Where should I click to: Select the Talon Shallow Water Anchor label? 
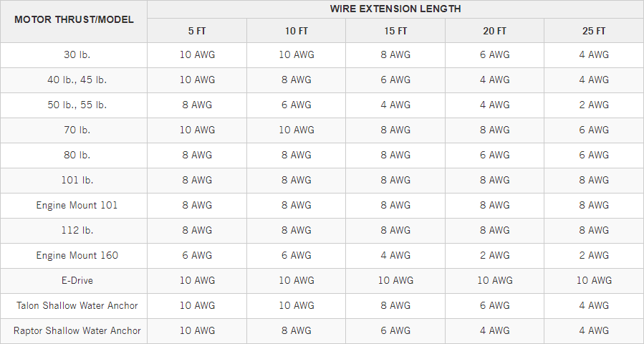77,306
